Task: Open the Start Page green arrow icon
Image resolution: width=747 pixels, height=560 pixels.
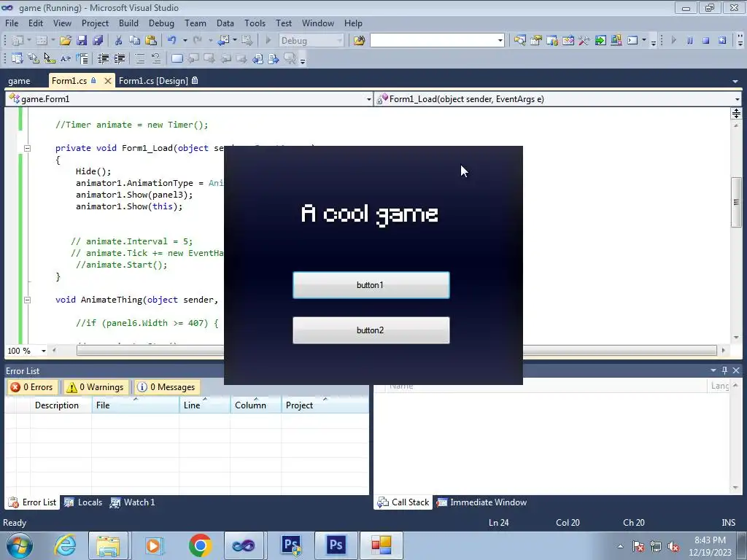Action: [x=600, y=41]
